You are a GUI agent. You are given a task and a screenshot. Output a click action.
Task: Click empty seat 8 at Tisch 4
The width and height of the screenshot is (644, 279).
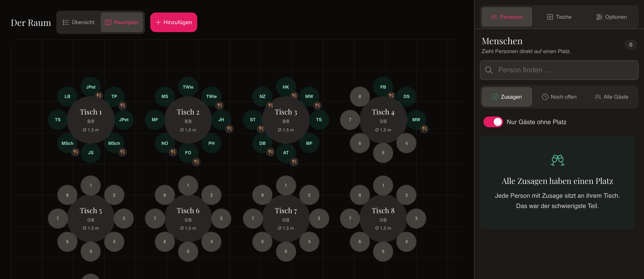tap(360, 96)
